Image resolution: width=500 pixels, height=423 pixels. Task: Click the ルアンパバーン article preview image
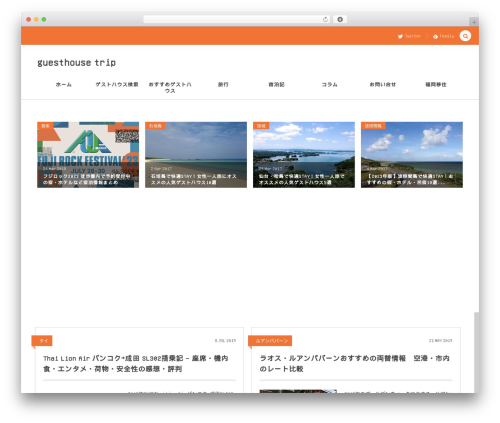pyautogui.click(x=298, y=391)
